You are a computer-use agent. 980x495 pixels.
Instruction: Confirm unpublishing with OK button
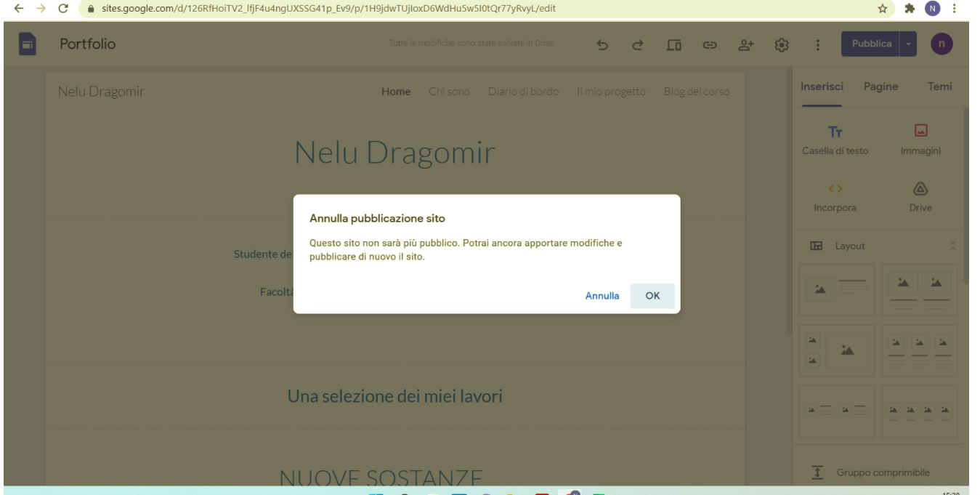pos(652,296)
